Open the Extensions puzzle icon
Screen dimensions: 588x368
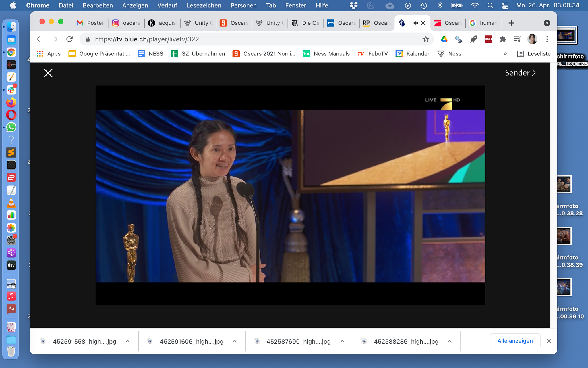[503, 39]
